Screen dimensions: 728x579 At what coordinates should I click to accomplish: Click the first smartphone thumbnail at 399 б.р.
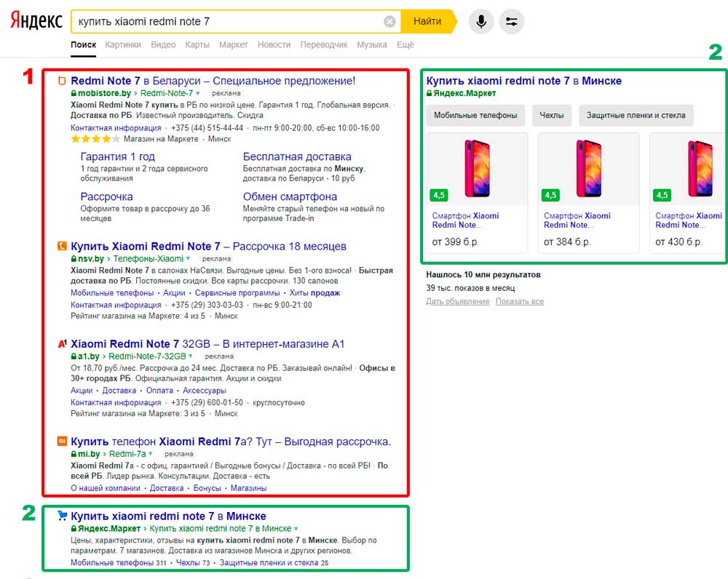[x=476, y=169]
